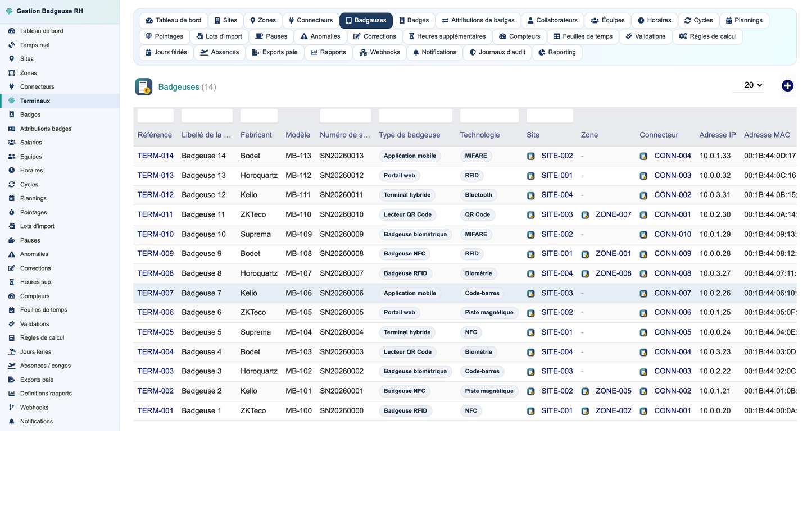Open the Feuilles de temps tab
This screenshot has height=507, width=812.
pyautogui.click(x=583, y=36)
